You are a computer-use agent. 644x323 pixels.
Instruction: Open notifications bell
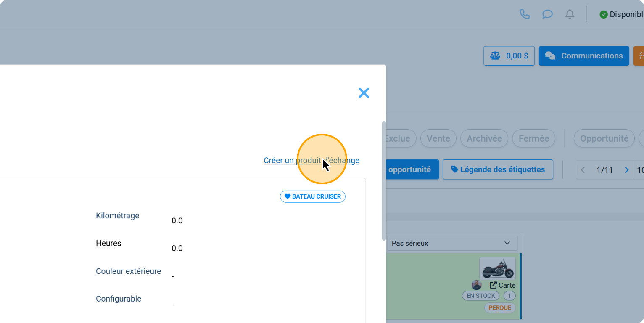click(570, 14)
